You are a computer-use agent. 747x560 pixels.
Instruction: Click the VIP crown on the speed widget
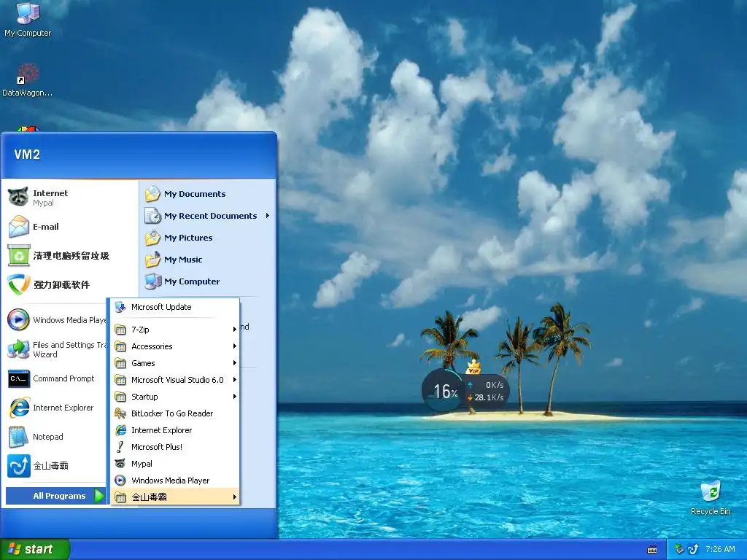click(473, 367)
